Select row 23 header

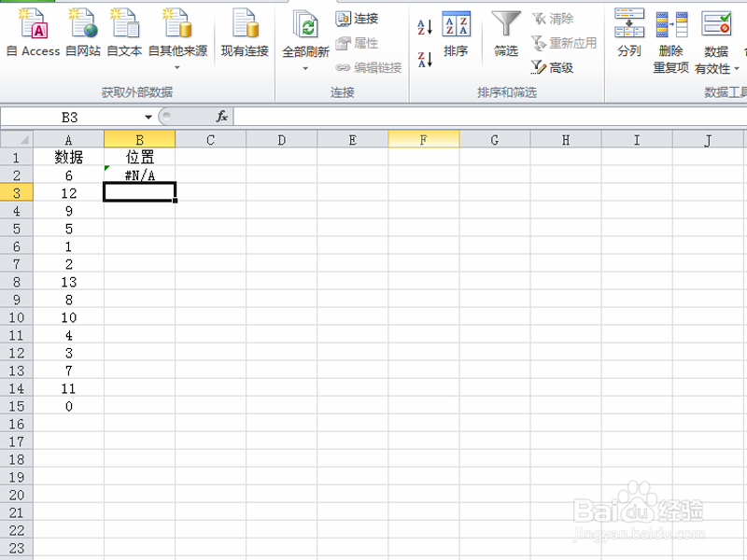pyautogui.click(x=17, y=548)
